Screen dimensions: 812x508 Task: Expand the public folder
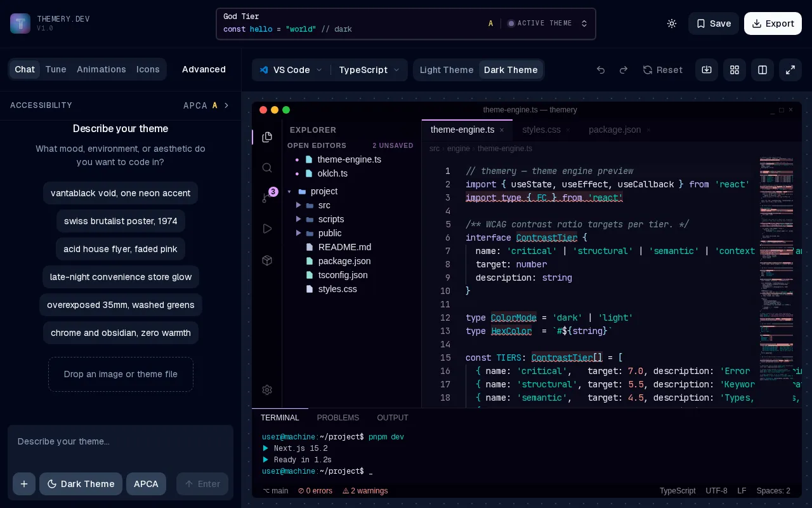(x=298, y=234)
